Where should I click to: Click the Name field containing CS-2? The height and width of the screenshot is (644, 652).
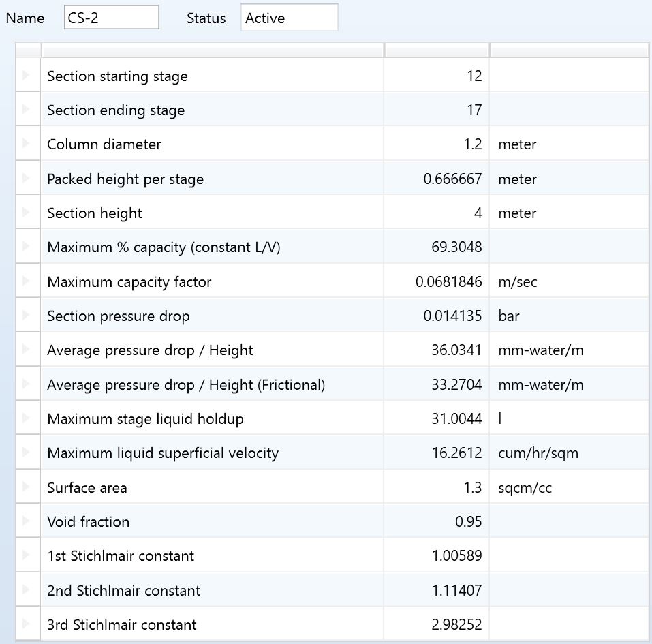[112, 18]
